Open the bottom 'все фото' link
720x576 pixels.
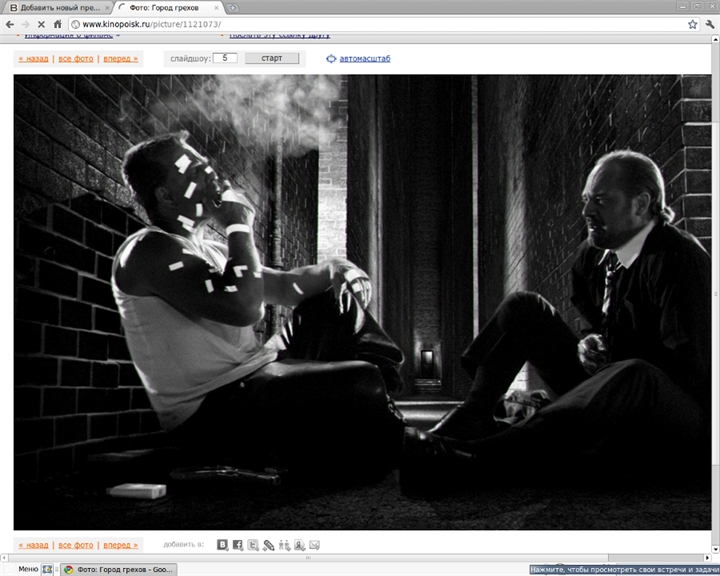(x=76, y=545)
